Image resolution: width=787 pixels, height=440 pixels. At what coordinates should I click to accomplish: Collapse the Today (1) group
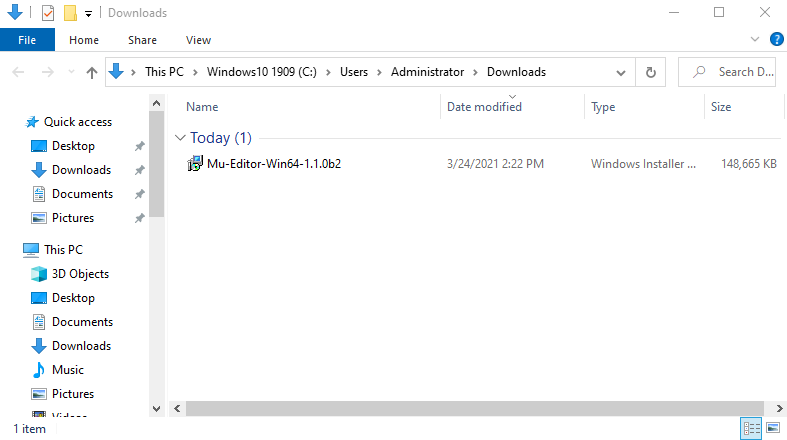point(180,137)
